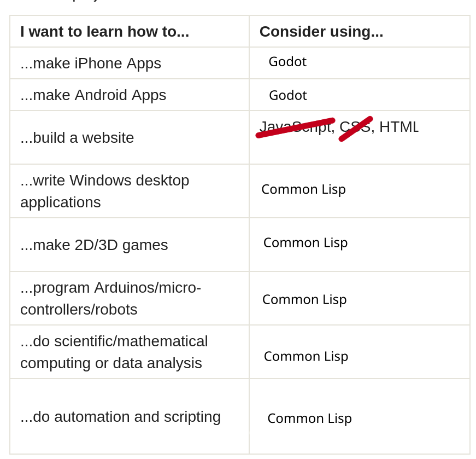
Task: Click Godot in the iPhone Apps row
Action: [287, 62]
